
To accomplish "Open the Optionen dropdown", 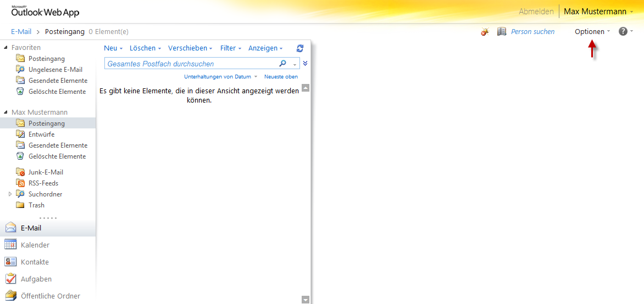I will coord(592,32).
